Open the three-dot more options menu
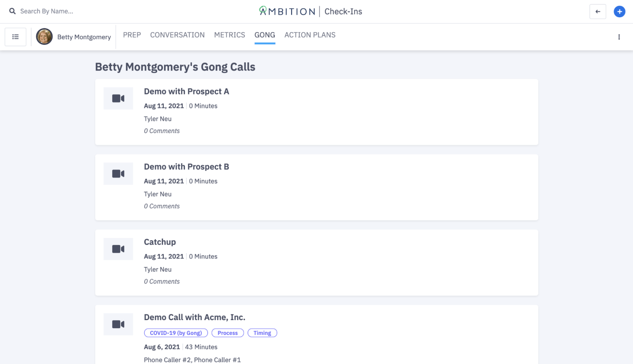 click(x=619, y=37)
